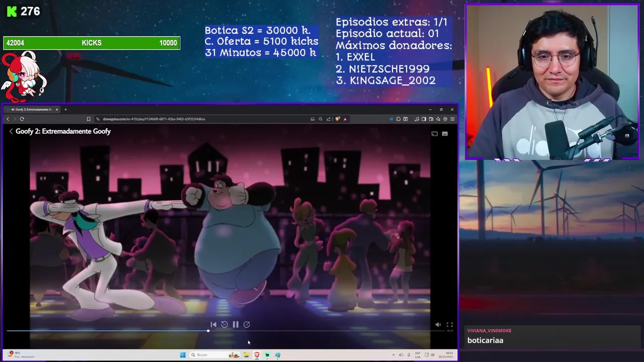Select the Goofy 2 browser tab
The image size is (644, 362).
coord(31,110)
